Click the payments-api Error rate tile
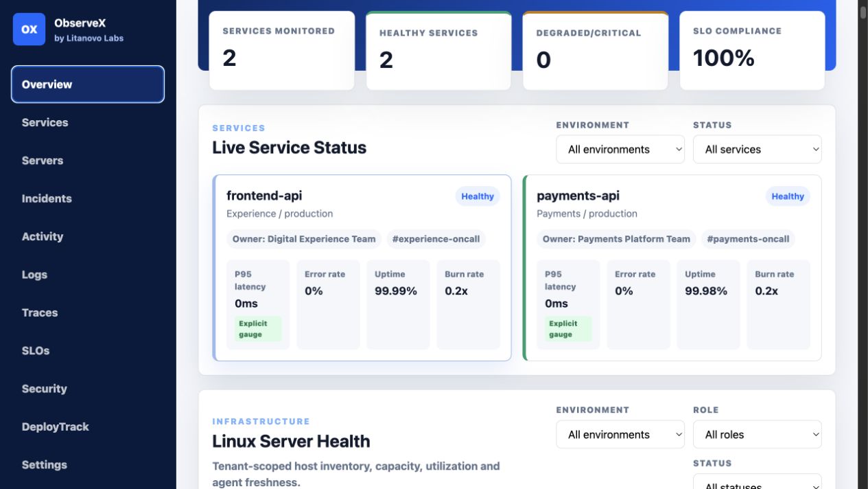 pos(638,304)
